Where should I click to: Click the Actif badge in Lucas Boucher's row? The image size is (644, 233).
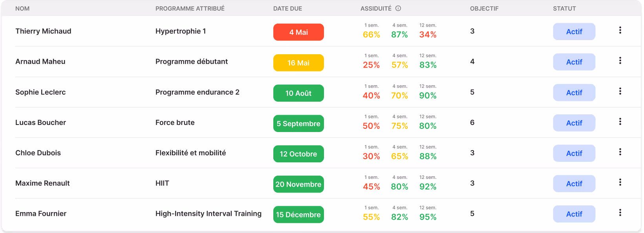(x=574, y=123)
